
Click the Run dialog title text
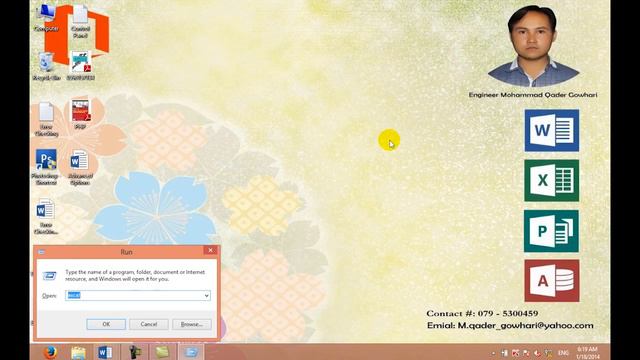click(127, 252)
